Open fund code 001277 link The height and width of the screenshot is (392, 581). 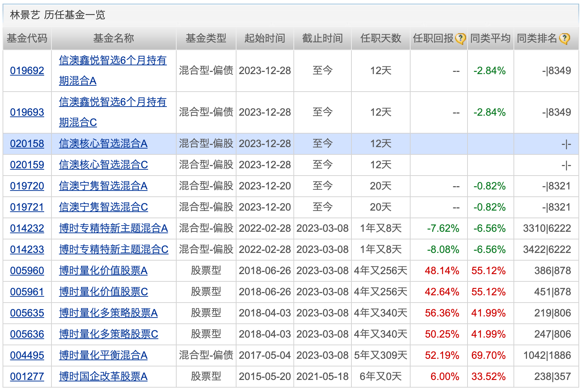pyautogui.click(x=27, y=376)
